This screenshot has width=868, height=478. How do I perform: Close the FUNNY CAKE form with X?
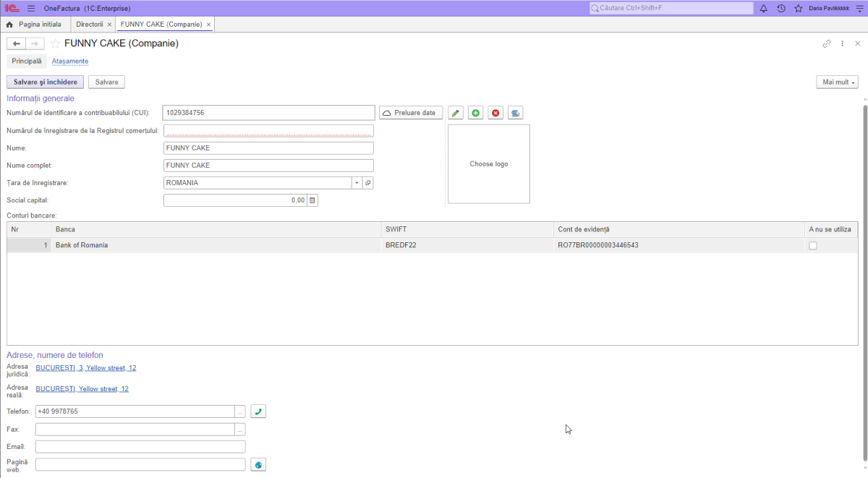858,43
